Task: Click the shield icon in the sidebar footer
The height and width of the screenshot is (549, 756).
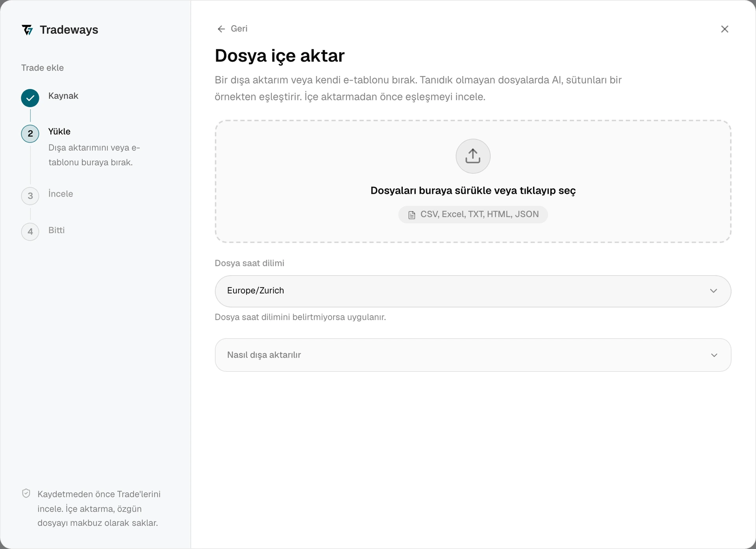Action: (x=26, y=493)
